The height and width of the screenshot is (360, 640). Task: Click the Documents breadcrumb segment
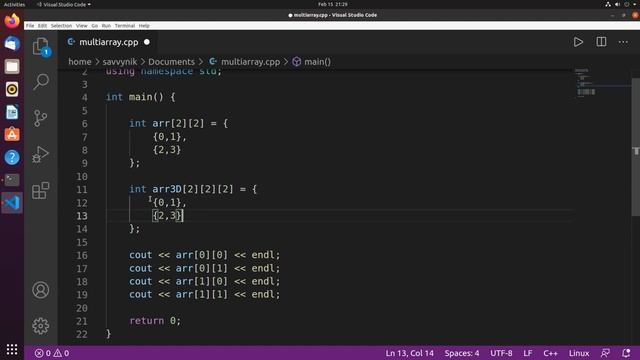click(171, 62)
